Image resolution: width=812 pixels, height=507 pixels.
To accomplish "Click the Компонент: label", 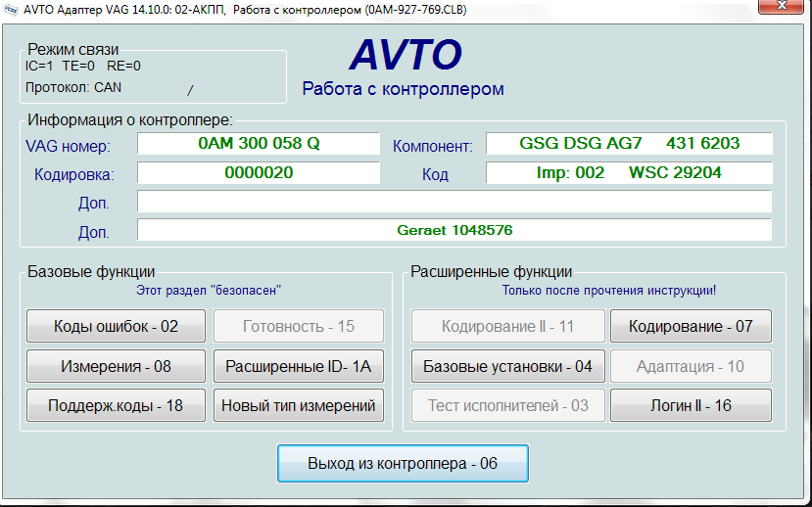I will click(432, 147).
